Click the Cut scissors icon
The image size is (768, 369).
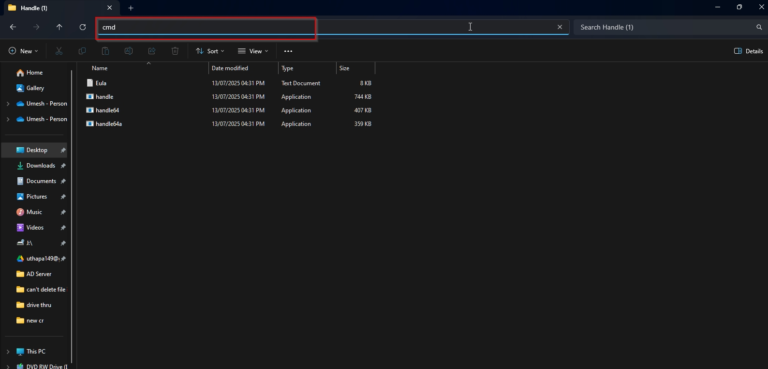(59, 51)
